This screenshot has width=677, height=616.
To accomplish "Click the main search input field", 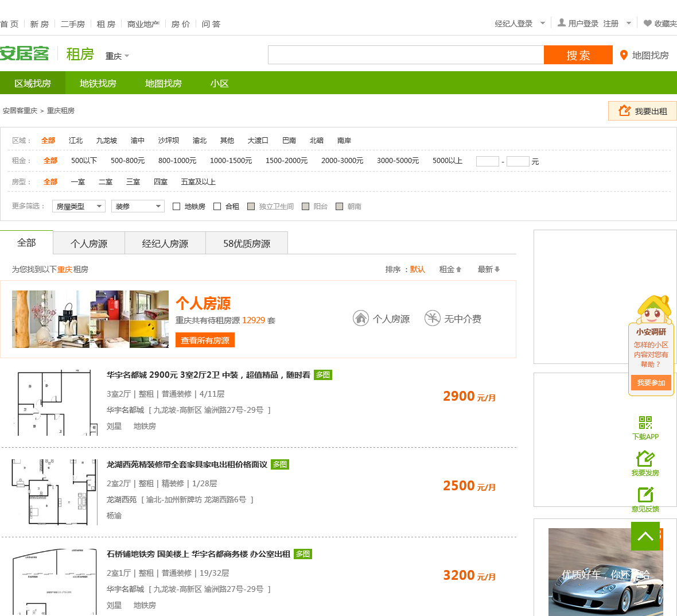I will [406, 55].
